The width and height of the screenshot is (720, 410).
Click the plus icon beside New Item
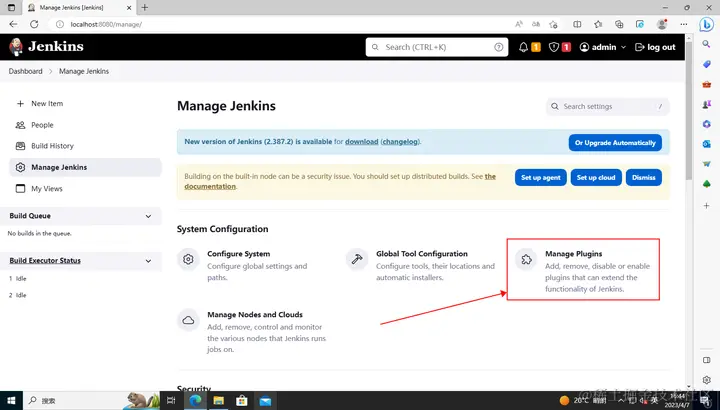pos(20,104)
